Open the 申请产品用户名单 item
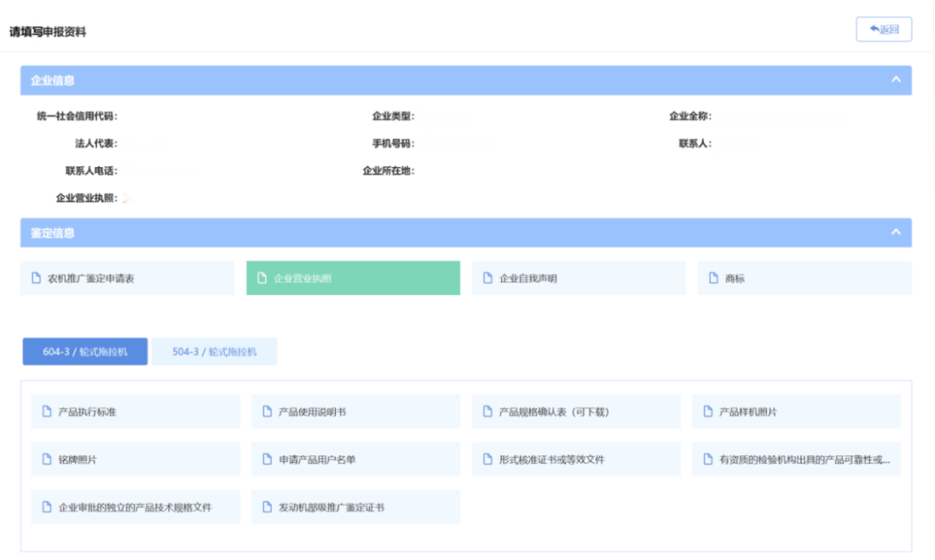This screenshot has height=560, width=935. click(355, 460)
